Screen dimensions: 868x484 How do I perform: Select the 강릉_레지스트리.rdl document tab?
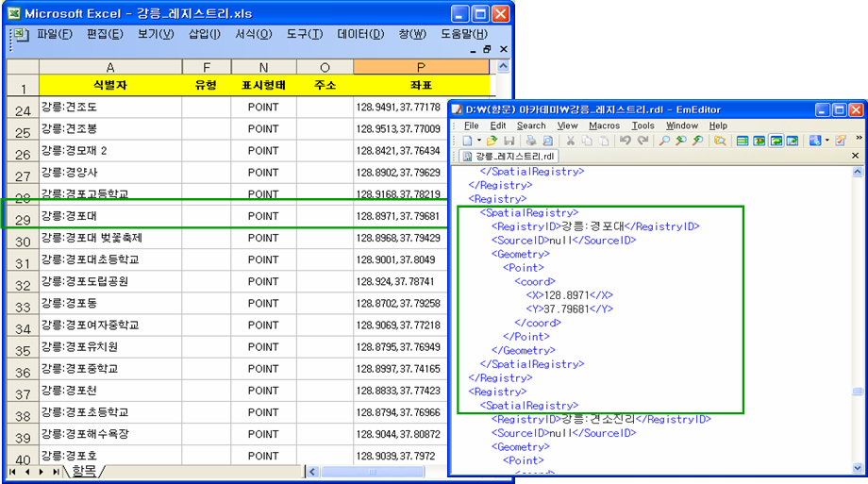click(509, 157)
